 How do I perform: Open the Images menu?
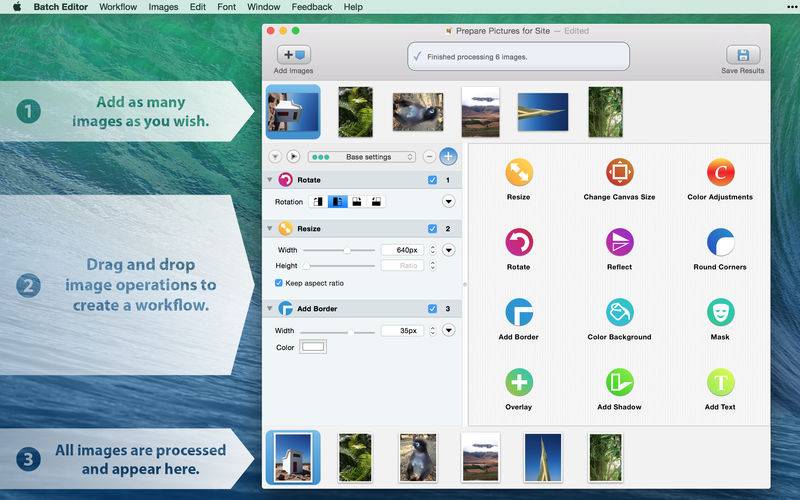pos(163,7)
